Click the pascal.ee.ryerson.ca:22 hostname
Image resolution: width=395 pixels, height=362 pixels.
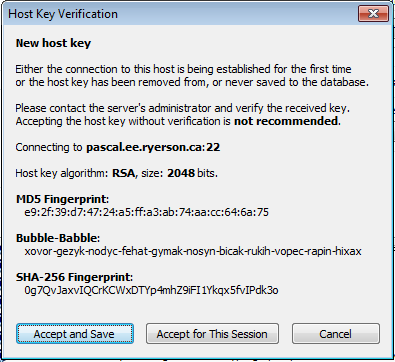tap(153, 147)
